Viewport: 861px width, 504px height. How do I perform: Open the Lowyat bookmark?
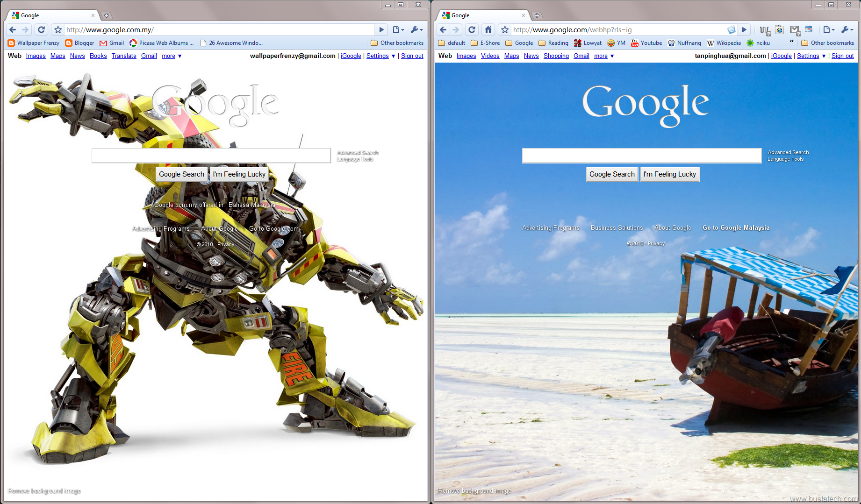[588, 43]
